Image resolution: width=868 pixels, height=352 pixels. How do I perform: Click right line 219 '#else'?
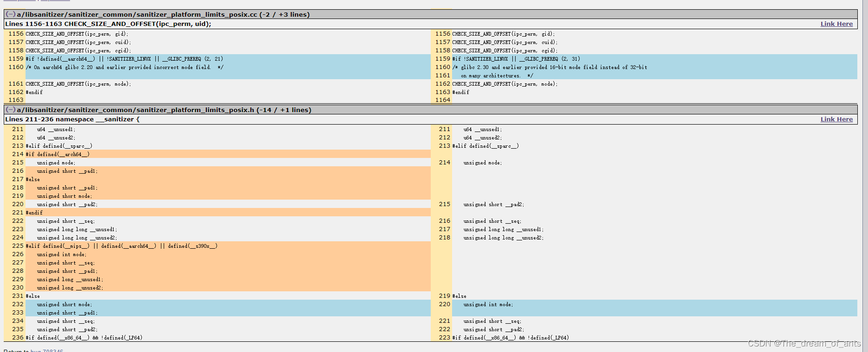tap(459, 296)
